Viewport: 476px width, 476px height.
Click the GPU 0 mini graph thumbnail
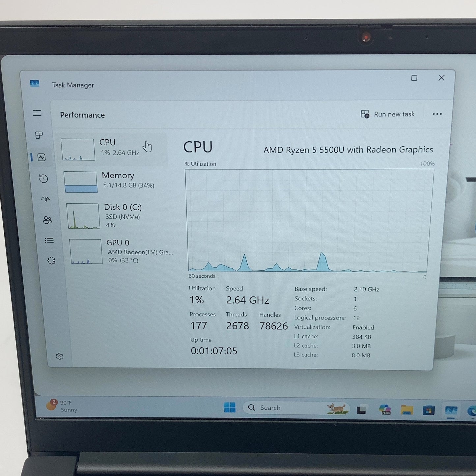point(86,252)
